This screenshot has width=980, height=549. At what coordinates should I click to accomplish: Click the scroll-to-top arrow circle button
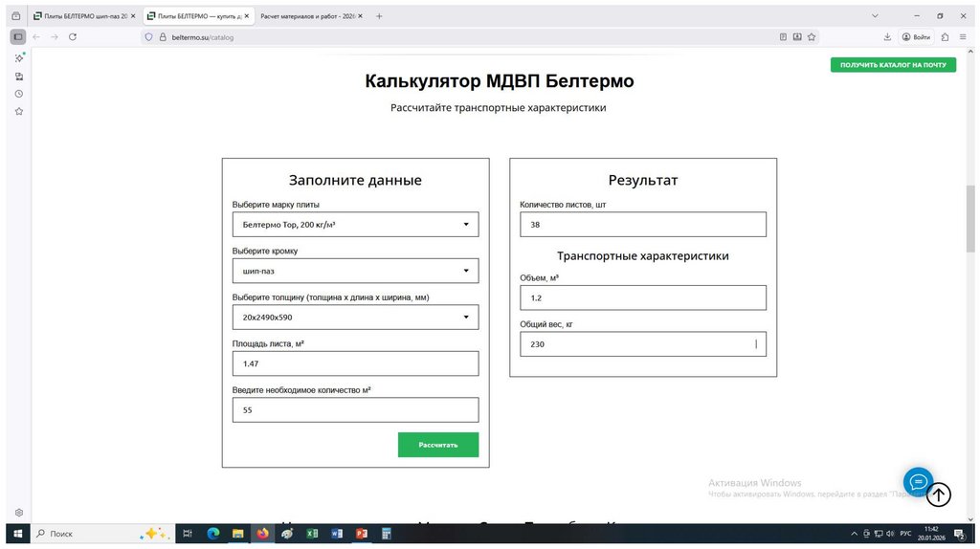point(938,494)
